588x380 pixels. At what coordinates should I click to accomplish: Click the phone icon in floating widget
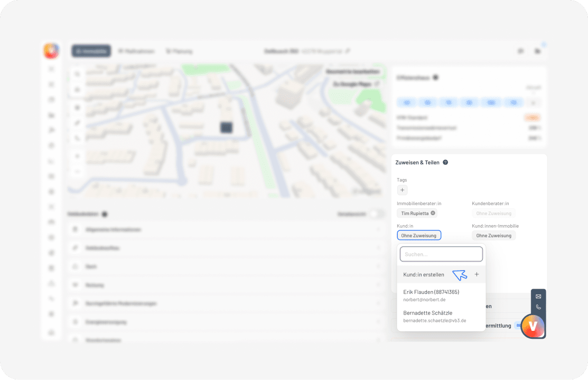click(538, 307)
